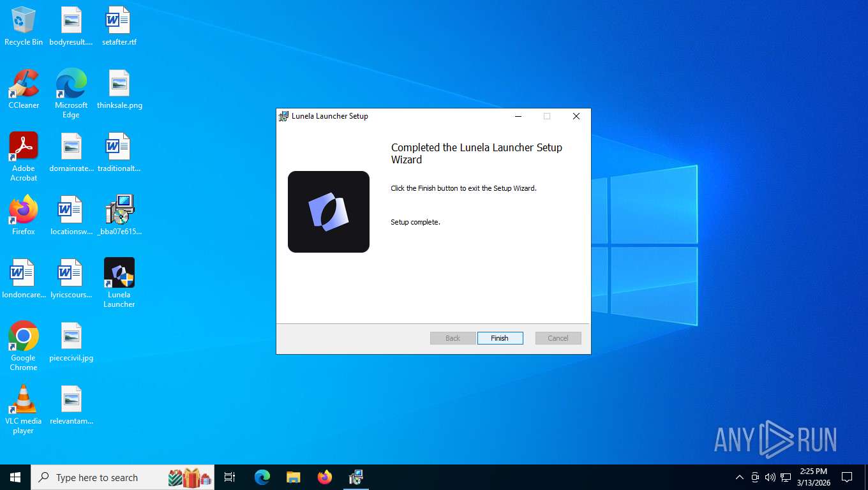Screen dimensions: 868x490
Task: Click the installer icon in the title bar
Action: pos(284,116)
